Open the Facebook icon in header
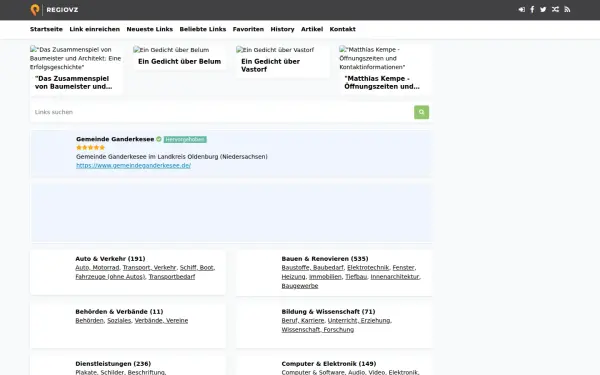600x375 pixels. (532, 10)
